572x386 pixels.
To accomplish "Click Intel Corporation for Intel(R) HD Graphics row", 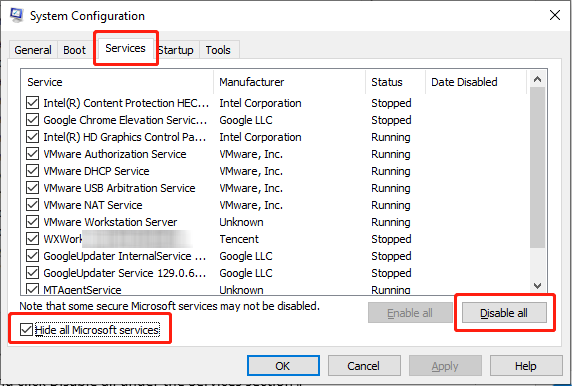I will [260, 137].
